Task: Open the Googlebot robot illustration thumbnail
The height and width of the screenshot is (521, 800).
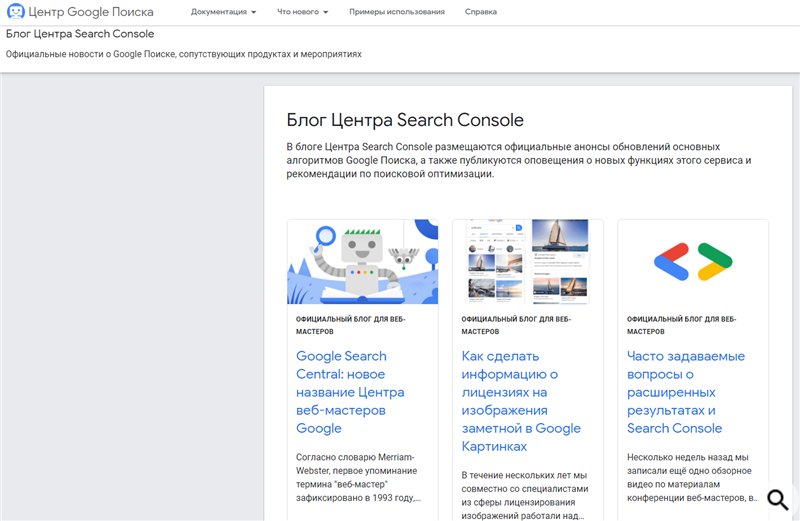Action: coord(362,261)
